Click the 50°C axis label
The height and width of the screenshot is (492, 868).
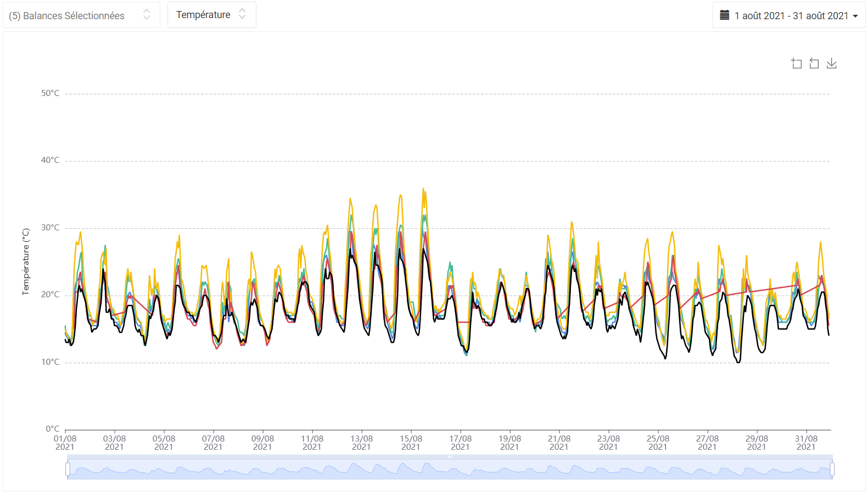pyautogui.click(x=50, y=93)
